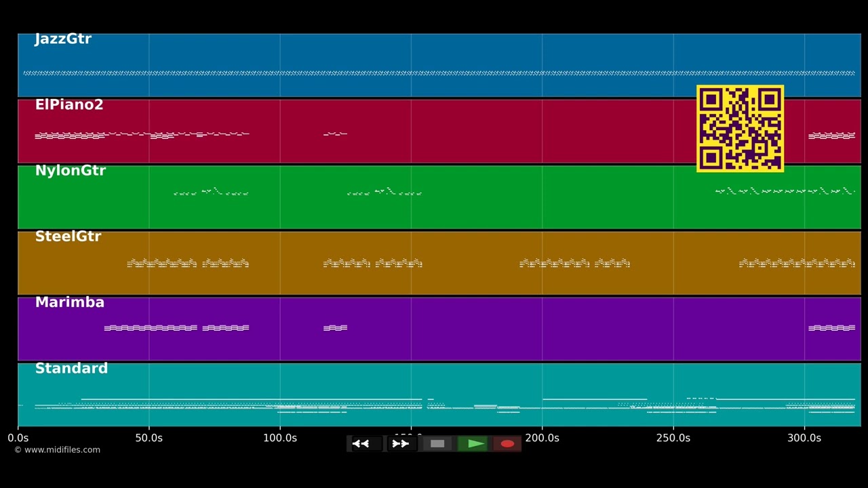Click the Marimba track label
Viewport: 868px width, 488px height.
coord(70,302)
